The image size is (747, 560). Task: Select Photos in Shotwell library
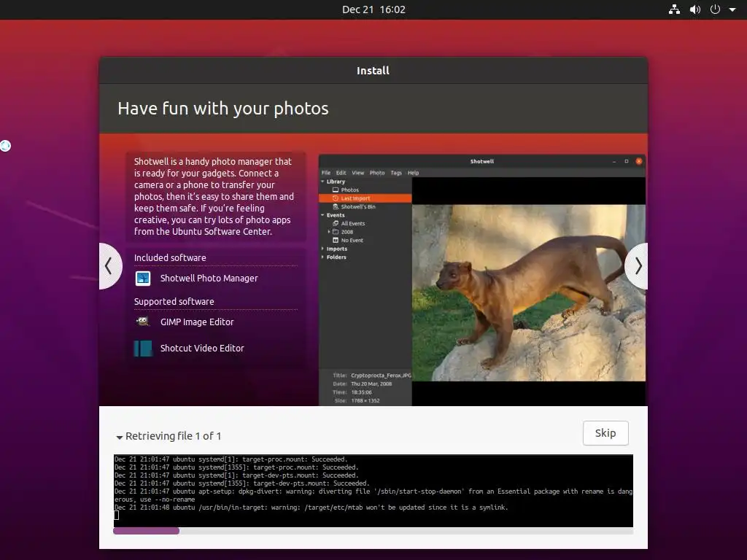point(349,190)
